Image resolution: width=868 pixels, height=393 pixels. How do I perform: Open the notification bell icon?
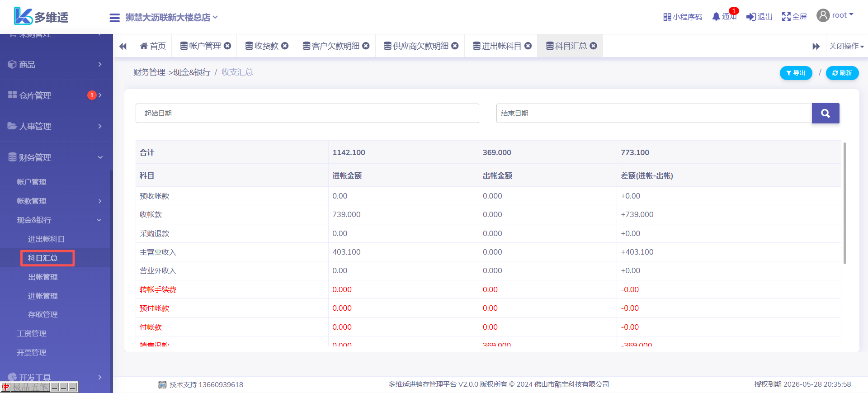[x=716, y=17]
